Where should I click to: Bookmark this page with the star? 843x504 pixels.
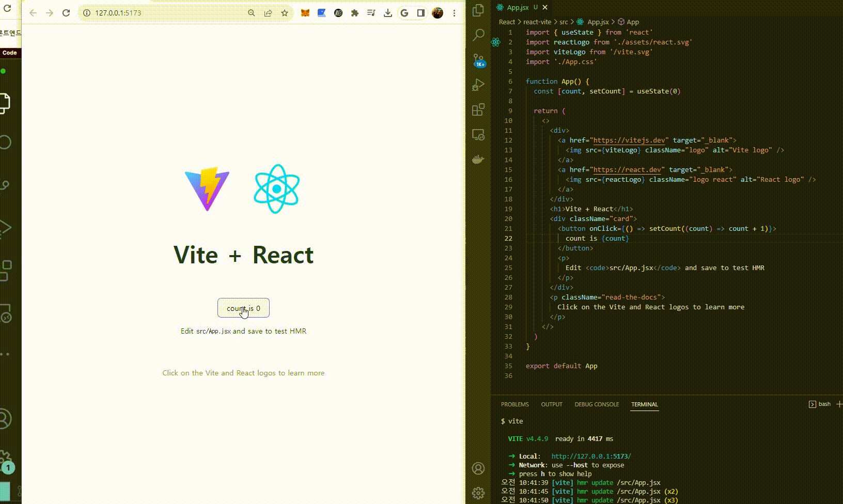pos(285,13)
